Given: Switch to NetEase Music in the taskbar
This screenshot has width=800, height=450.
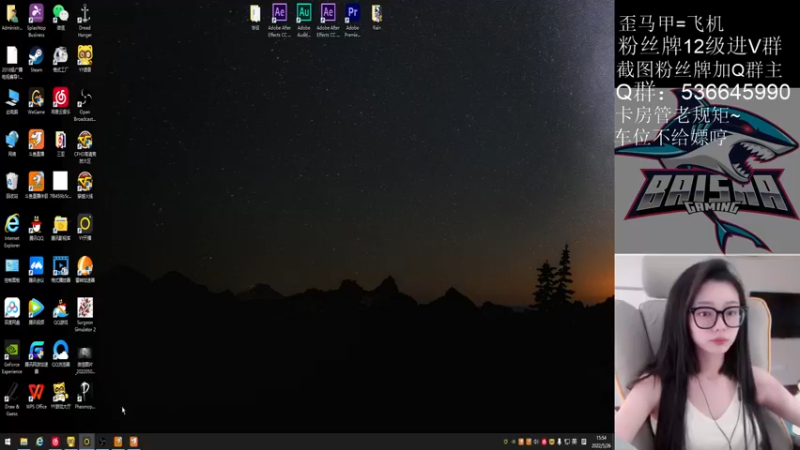Looking at the screenshot, I should coord(55,442).
